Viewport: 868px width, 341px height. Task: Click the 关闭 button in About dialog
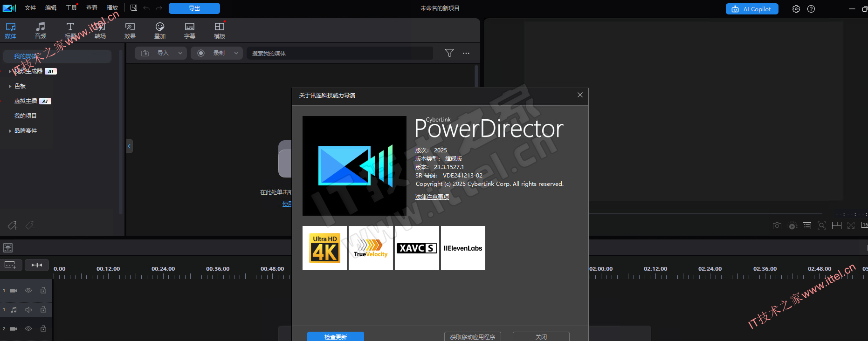541,336
